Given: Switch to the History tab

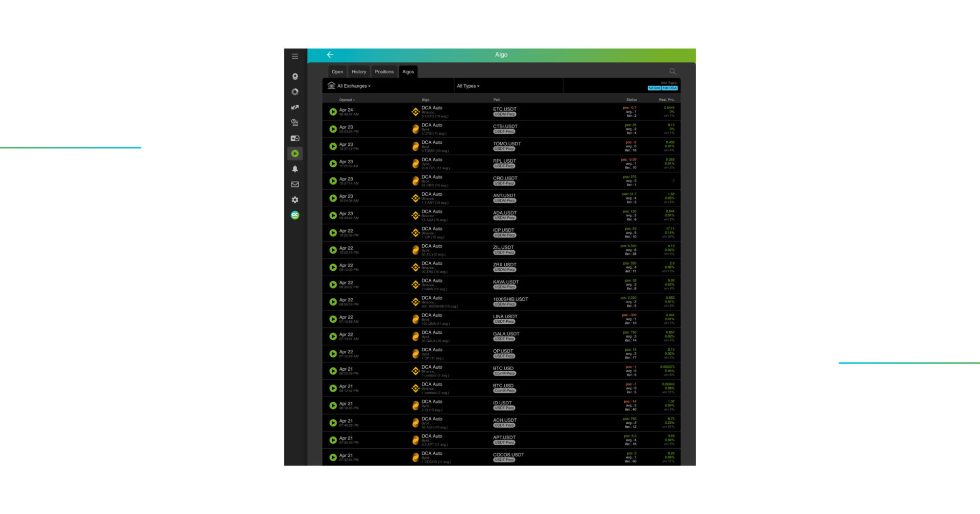Looking at the screenshot, I should coord(358,71).
